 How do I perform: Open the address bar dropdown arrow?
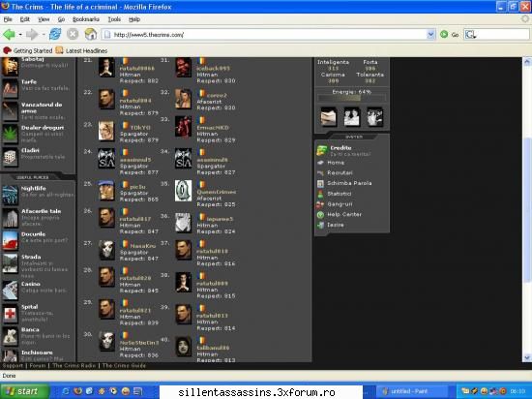tap(430, 34)
